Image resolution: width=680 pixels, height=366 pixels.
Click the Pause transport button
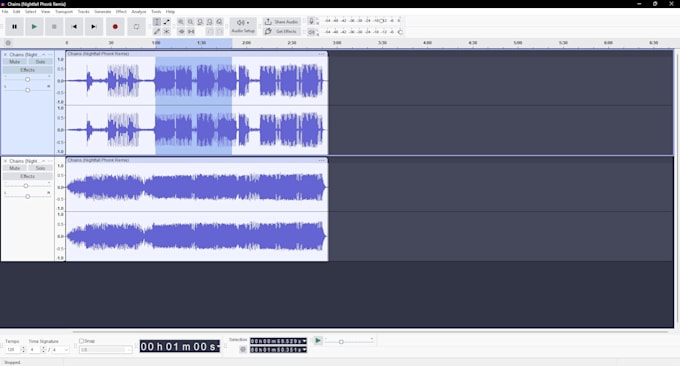tap(14, 26)
